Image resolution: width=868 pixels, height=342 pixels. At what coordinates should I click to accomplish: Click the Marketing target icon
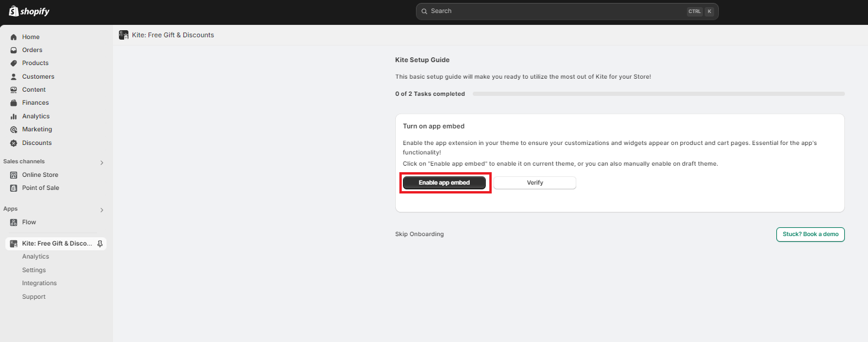tap(14, 130)
